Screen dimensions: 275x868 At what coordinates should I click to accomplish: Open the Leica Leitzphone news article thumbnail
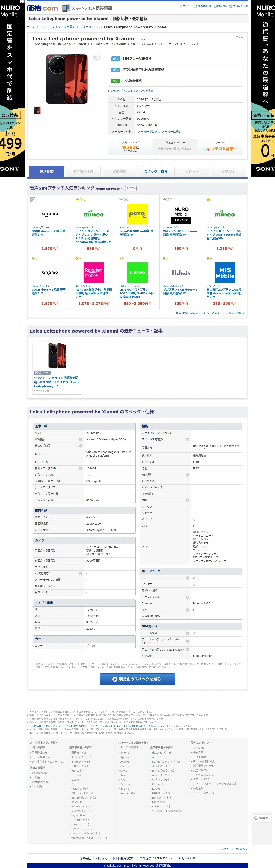click(x=57, y=355)
